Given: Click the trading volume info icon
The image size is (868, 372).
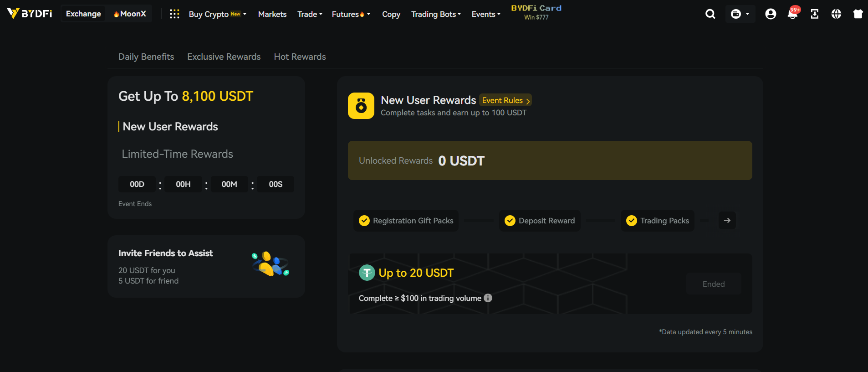Looking at the screenshot, I should [488, 298].
